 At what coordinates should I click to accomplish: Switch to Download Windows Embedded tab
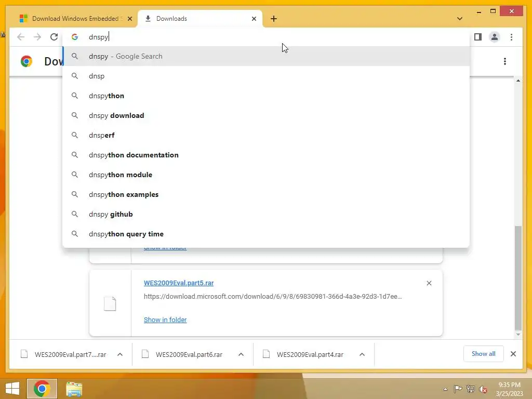click(75, 19)
